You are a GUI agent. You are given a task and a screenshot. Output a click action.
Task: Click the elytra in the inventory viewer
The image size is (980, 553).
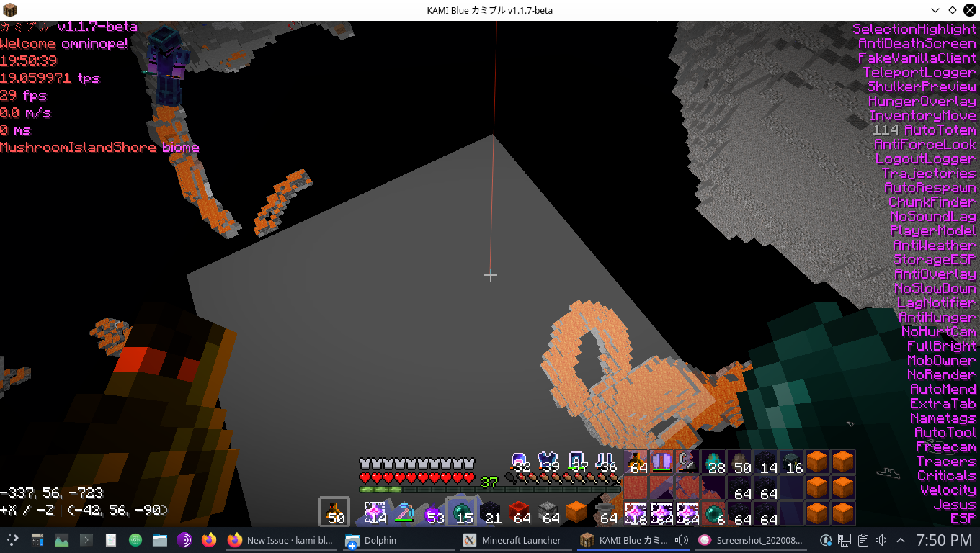[x=661, y=462]
